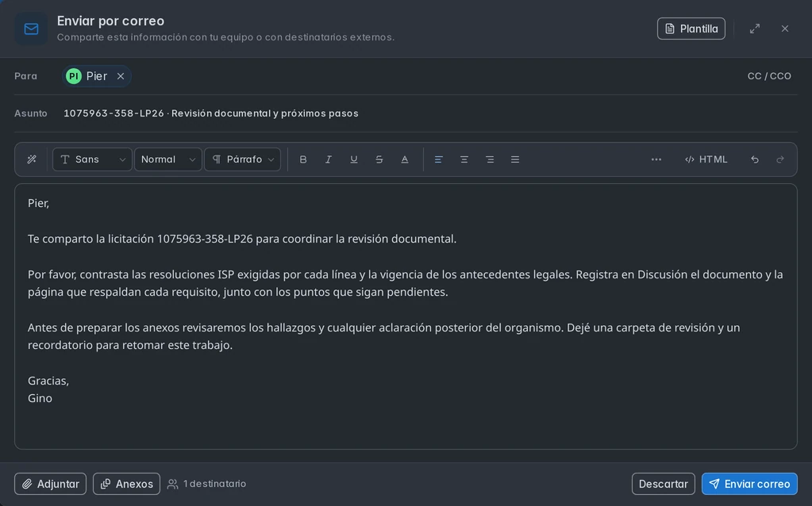The height and width of the screenshot is (506, 812).
Task: Center align the text
Action: (464, 159)
